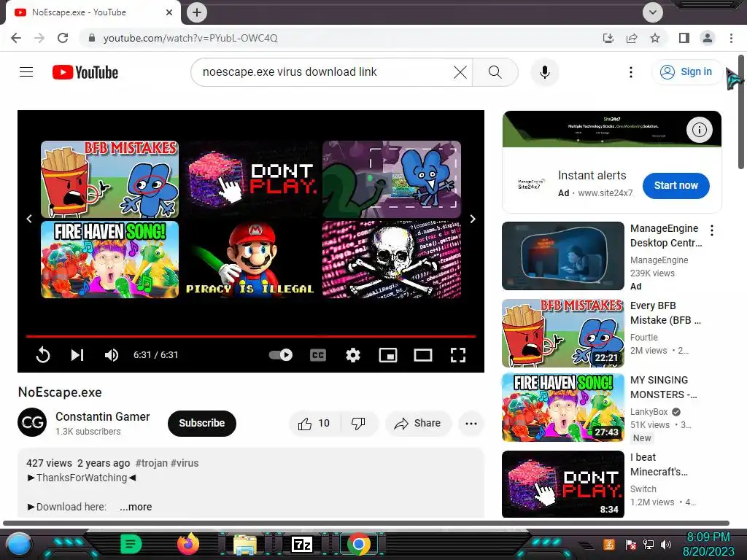Toggle the browser side panel
This screenshot has height=560, width=747.
pos(684,38)
